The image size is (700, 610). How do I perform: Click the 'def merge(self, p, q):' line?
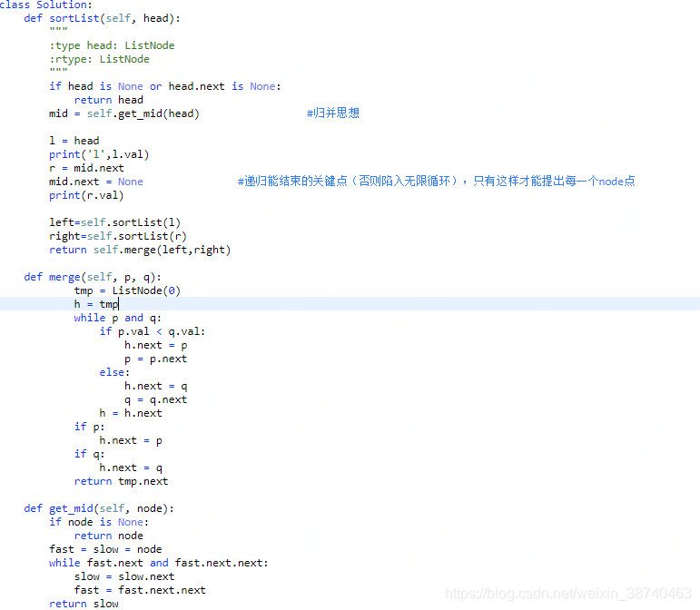93,277
